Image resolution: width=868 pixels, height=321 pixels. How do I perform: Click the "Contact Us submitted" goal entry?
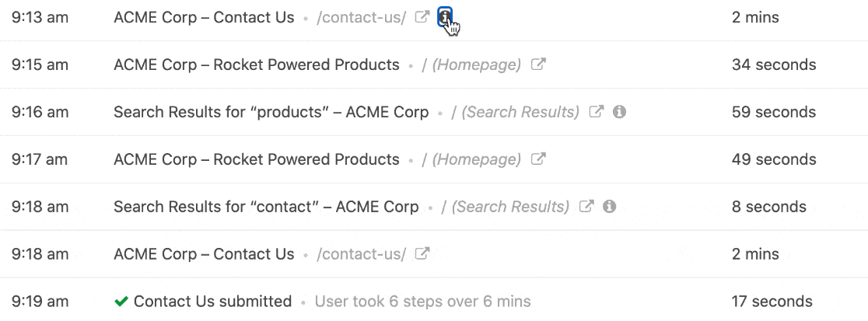(212, 301)
